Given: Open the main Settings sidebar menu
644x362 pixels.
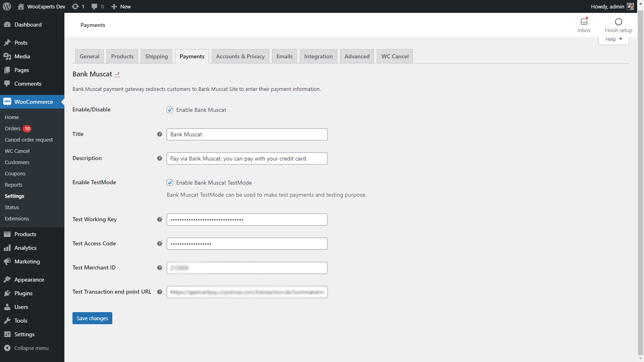Looking at the screenshot, I should click(32, 334).
